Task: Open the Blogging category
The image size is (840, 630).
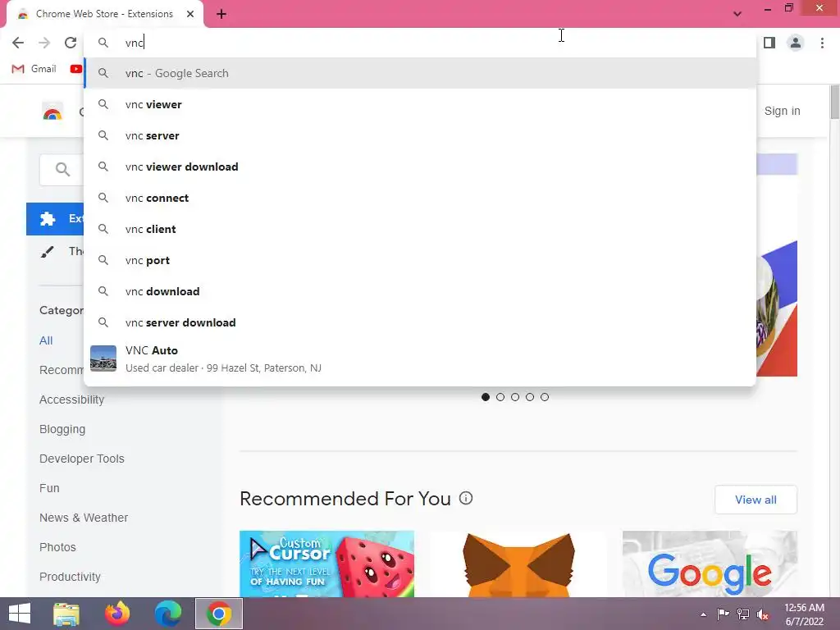Action: point(62,429)
